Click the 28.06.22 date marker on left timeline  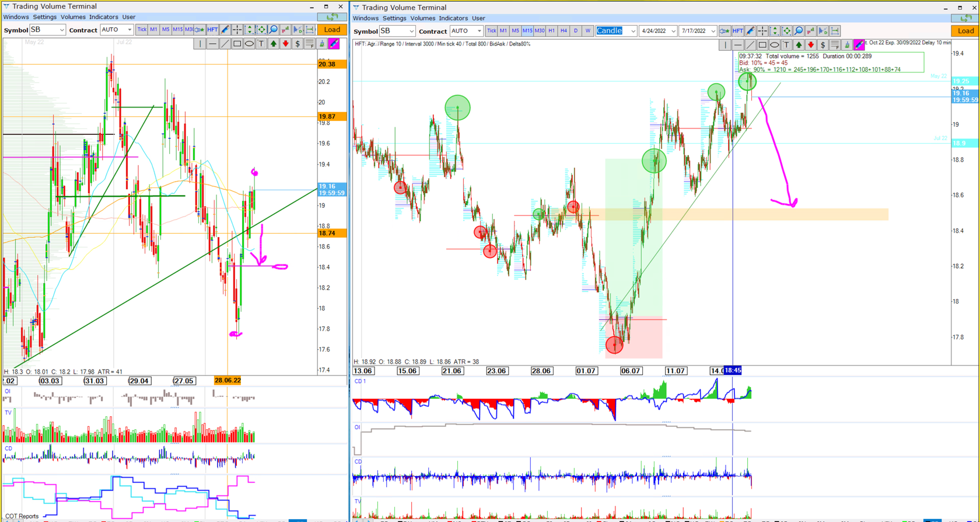pos(228,381)
